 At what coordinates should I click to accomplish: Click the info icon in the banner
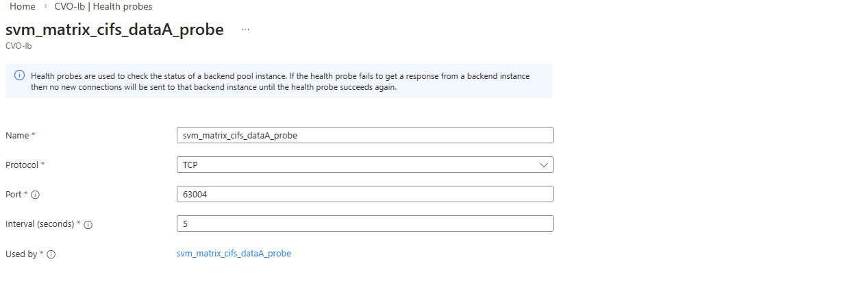19,75
